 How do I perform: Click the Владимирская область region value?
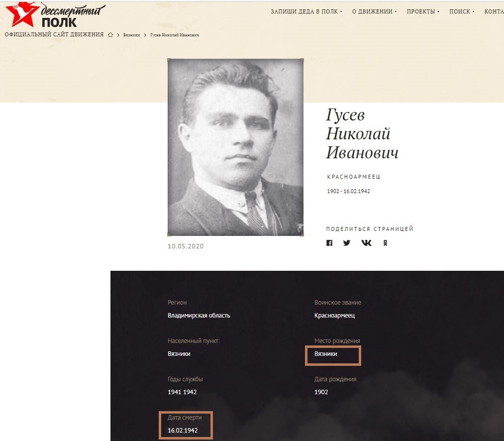tap(199, 316)
